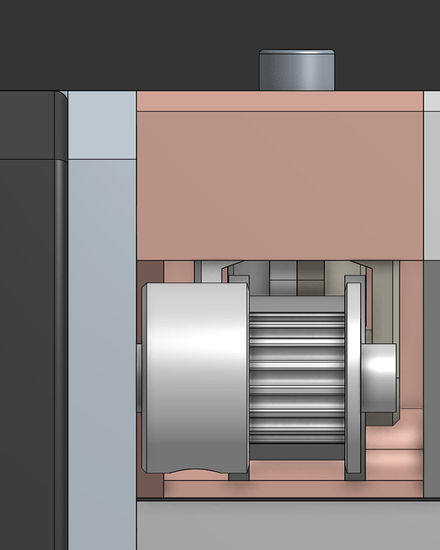Screen dimensions: 440x550
Task: Select the thin flange right of the pulley teeth
Action: pos(353,378)
